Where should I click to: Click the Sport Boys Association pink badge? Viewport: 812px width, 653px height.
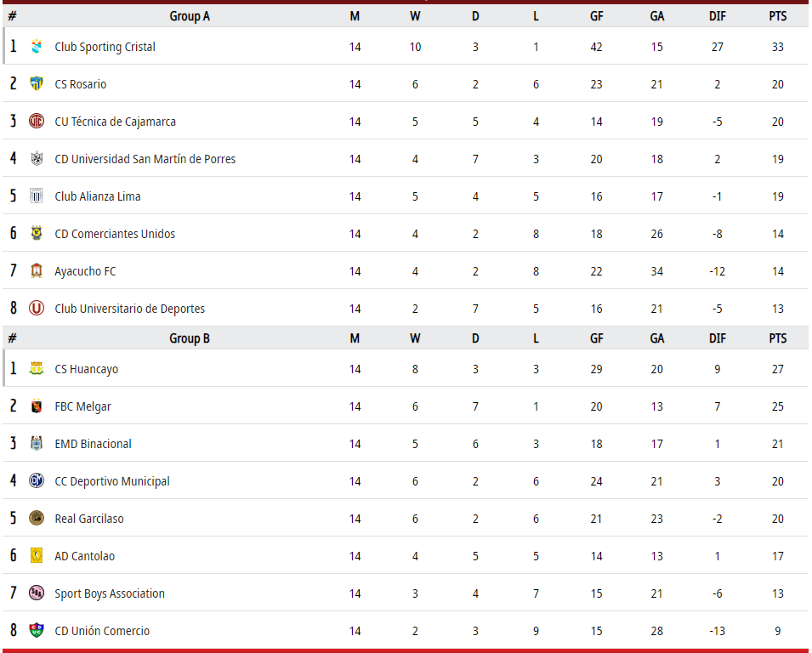coord(37,593)
